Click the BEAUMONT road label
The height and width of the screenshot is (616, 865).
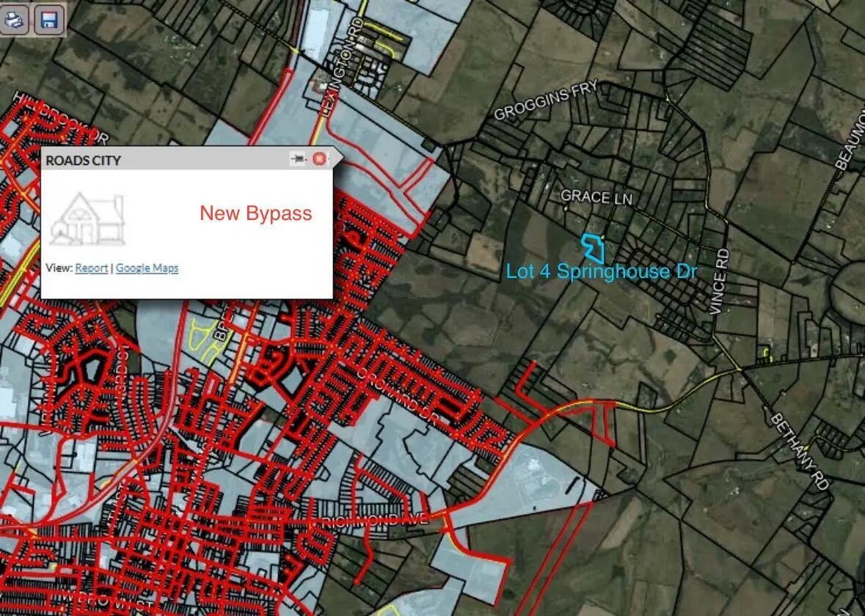coord(852,140)
